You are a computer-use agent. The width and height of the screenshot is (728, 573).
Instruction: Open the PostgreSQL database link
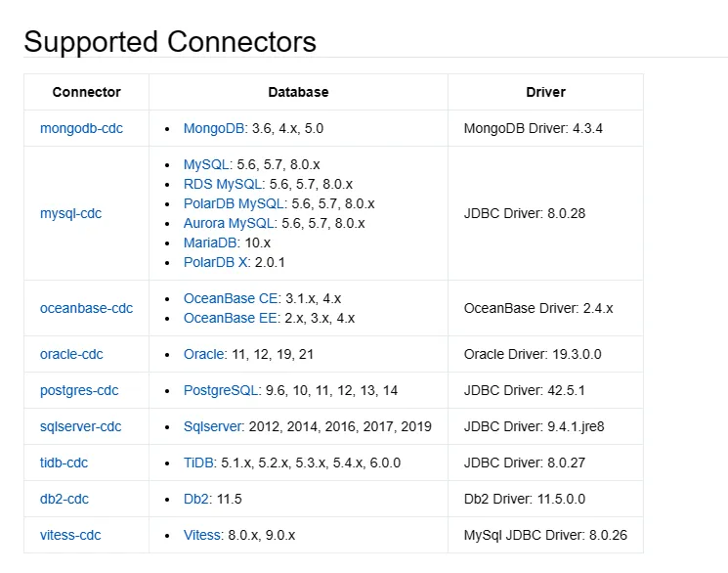(x=223, y=390)
